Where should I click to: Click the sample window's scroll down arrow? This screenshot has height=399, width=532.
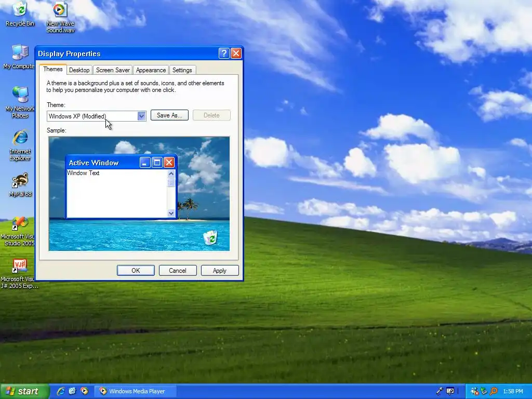171,213
